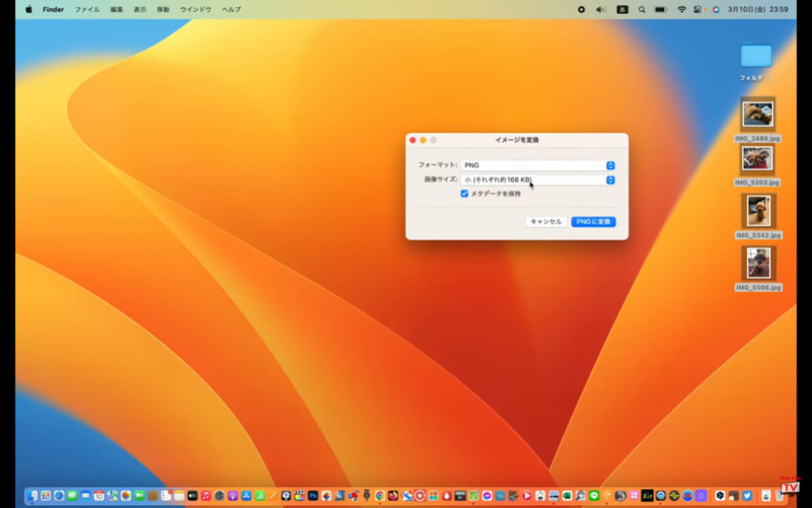Open Music from the Dock
The width and height of the screenshot is (812, 508).
tap(205, 496)
